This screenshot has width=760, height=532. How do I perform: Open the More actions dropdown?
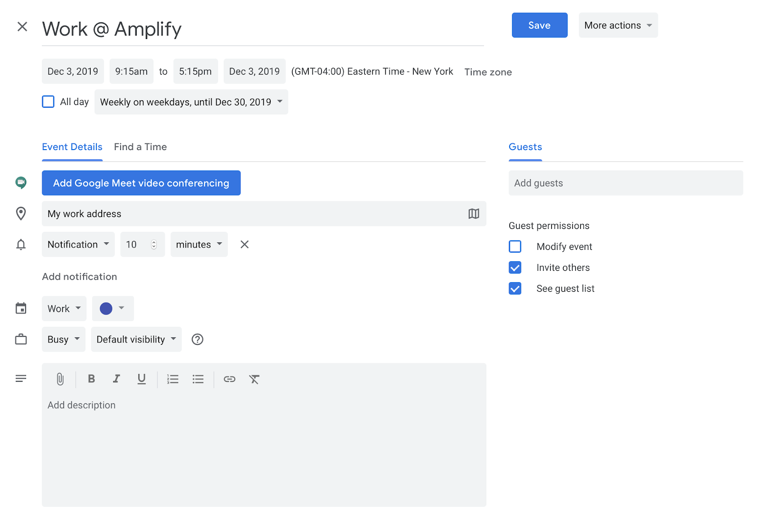(618, 25)
